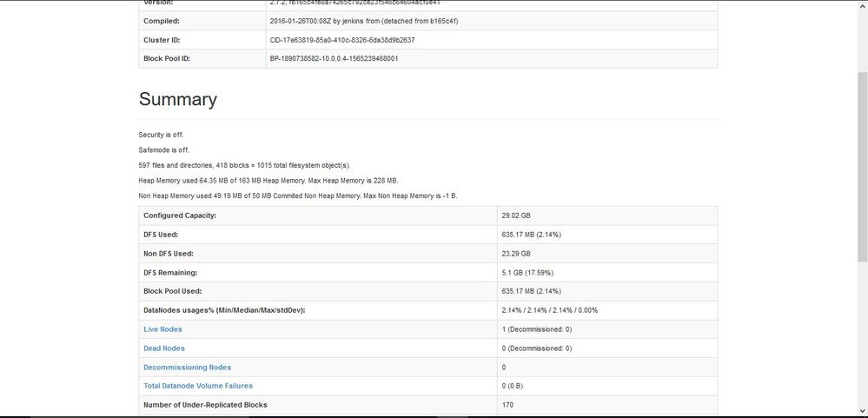Viewport: 868px width, 418px height.
Task: Click the Block Pool Used value 635.17 MB
Action: (531, 291)
